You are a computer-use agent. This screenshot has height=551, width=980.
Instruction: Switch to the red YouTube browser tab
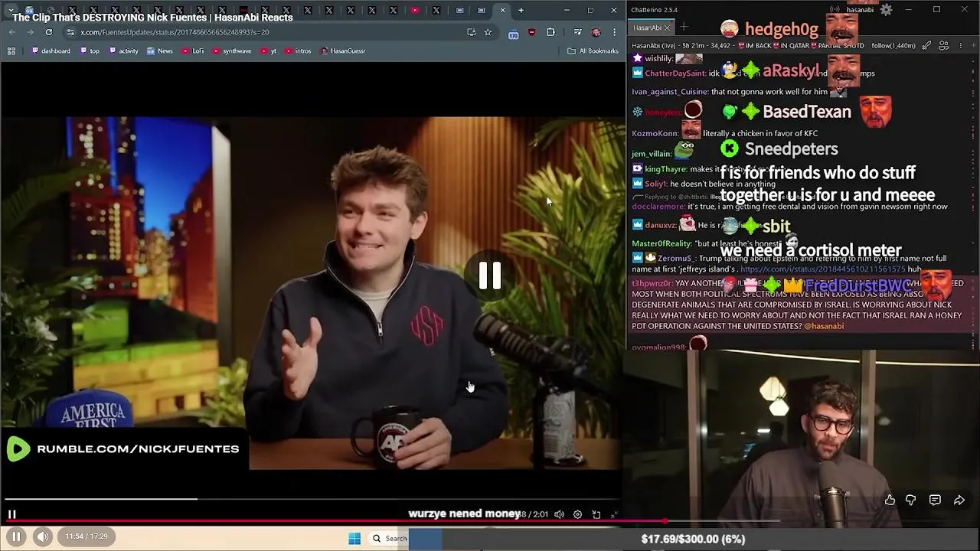(414, 10)
